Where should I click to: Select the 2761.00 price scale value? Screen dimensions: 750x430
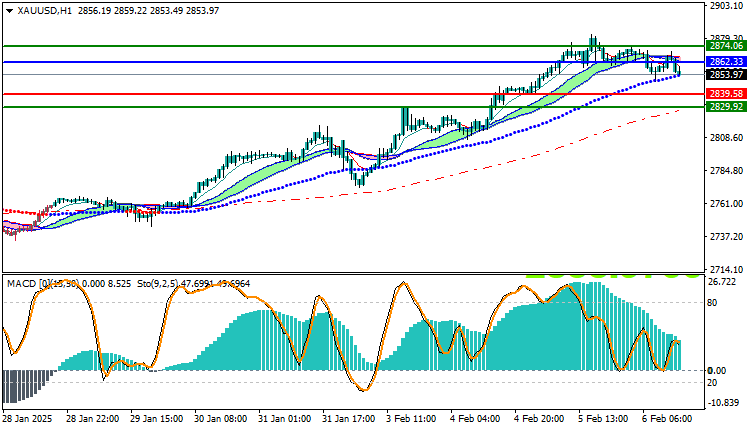coord(727,204)
